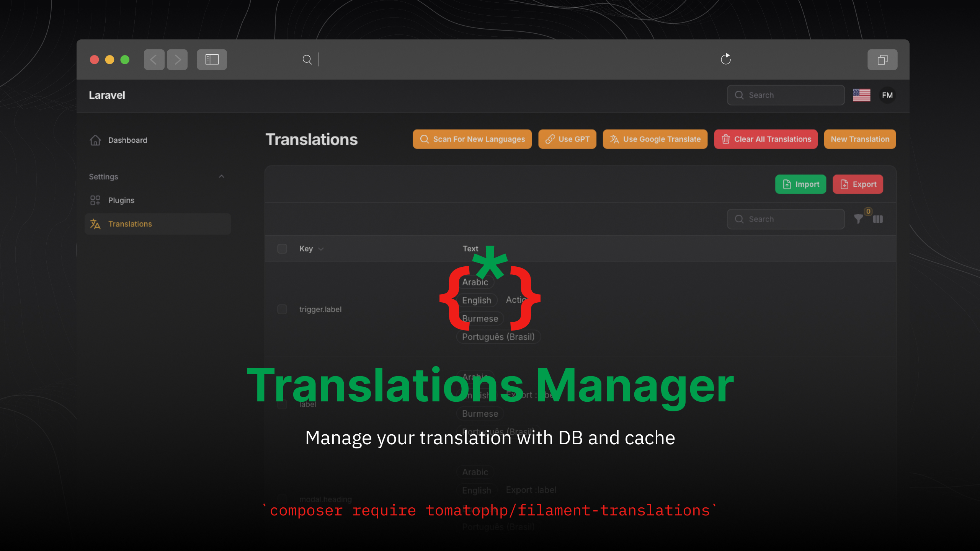Expand the FM user menu dropdown
Screen dimensions: 980x551
887,95
